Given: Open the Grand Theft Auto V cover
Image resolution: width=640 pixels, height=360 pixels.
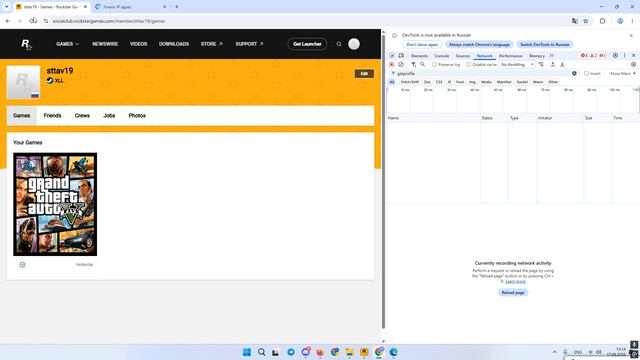Looking at the screenshot, I should pos(55,204).
